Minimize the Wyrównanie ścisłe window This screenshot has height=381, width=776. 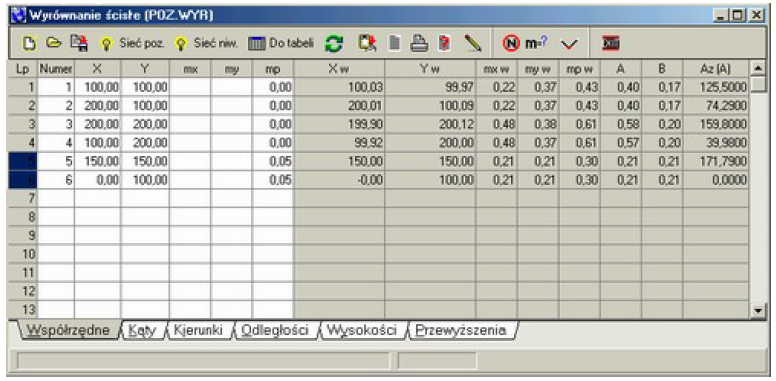click(x=721, y=15)
